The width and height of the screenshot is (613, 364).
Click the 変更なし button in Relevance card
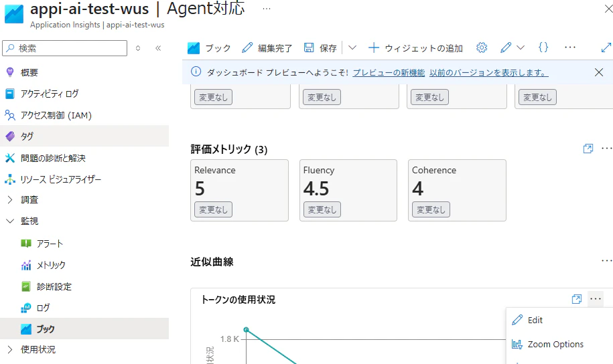coord(214,209)
